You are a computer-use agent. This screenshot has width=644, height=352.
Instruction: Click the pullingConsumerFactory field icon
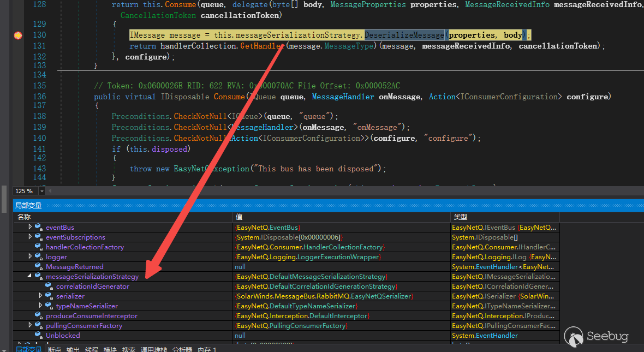tap(39, 326)
